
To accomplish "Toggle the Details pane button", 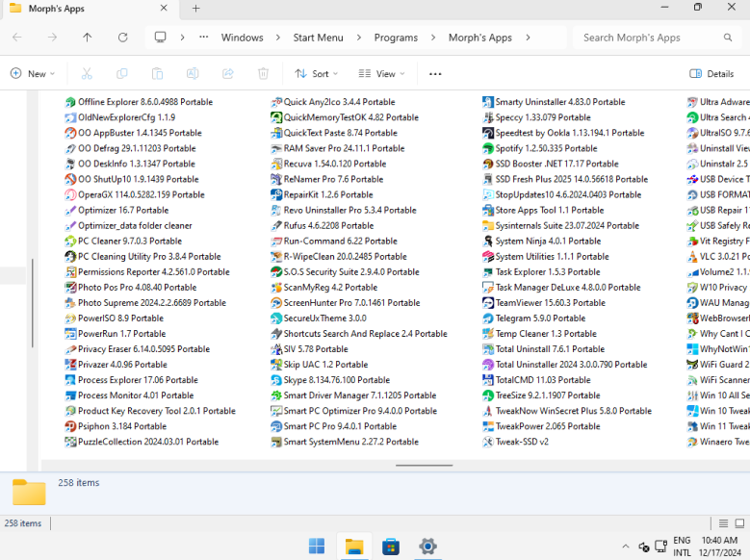I will [x=711, y=74].
